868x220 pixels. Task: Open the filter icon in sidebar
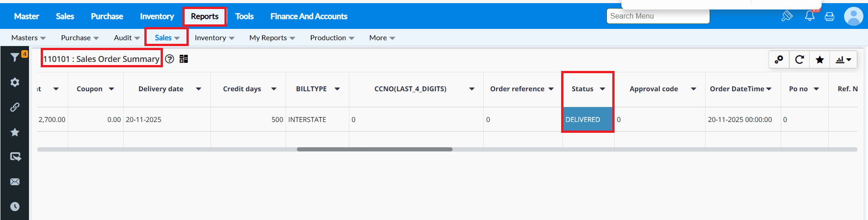coord(14,57)
